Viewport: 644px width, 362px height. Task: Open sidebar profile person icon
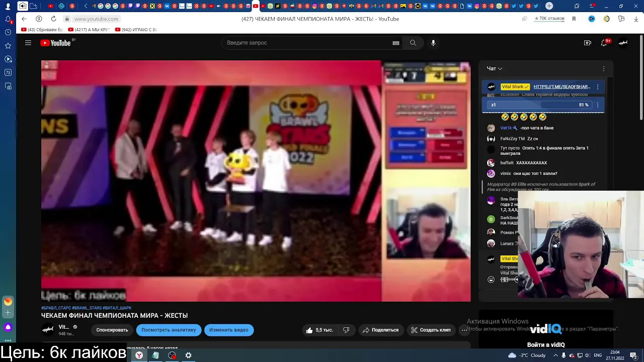tap(8, 6)
